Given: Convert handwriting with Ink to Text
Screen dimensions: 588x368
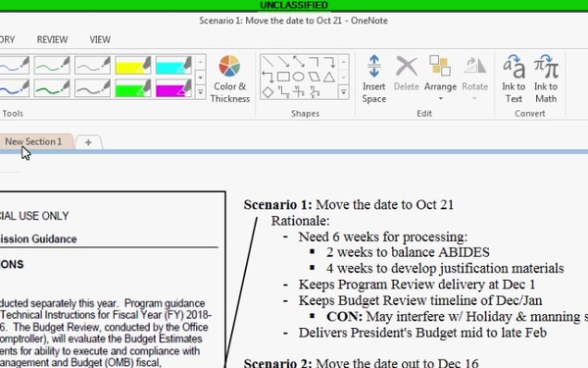Looking at the screenshot, I should point(514,79).
